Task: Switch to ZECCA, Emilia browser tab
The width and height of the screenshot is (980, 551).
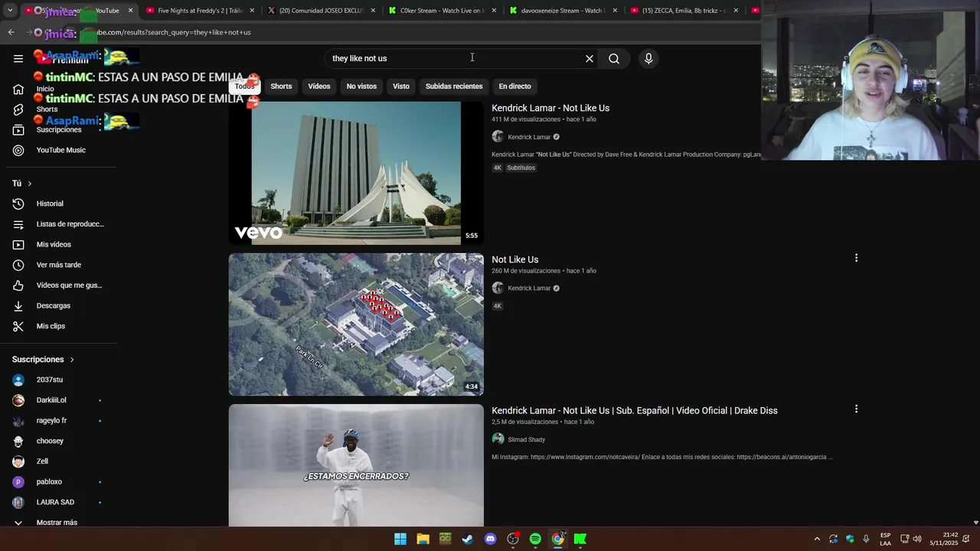Action: (684, 11)
